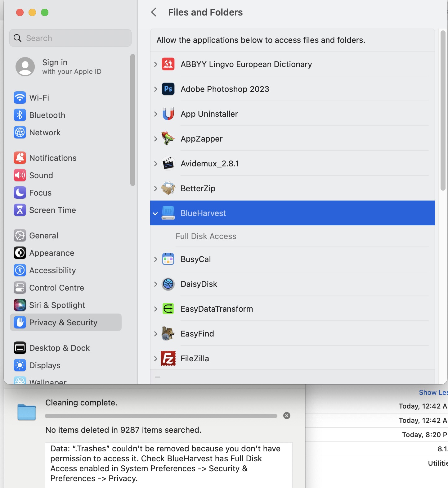Click the minus remove button below list

(158, 377)
